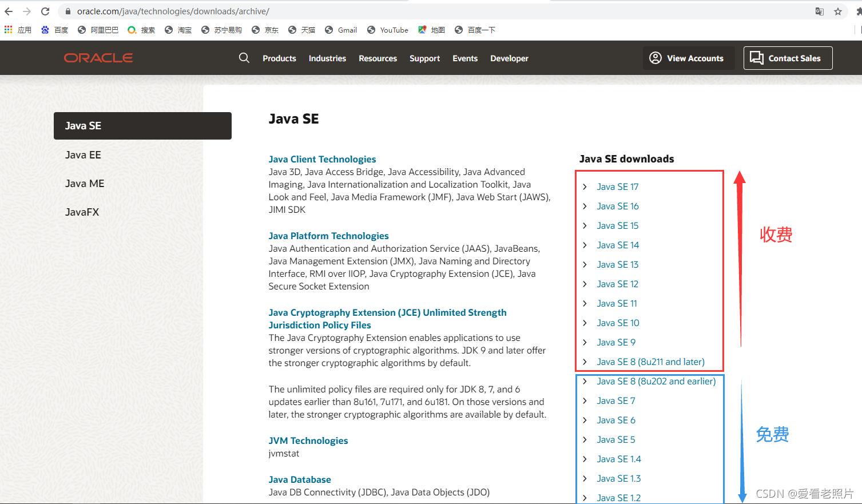
Task: Click the Oracle search magnifier icon
Action: (244, 58)
